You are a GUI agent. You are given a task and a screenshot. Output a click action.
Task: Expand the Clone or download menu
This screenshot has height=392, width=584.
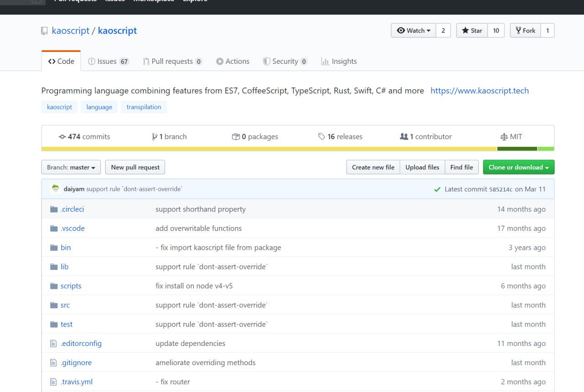coord(519,167)
